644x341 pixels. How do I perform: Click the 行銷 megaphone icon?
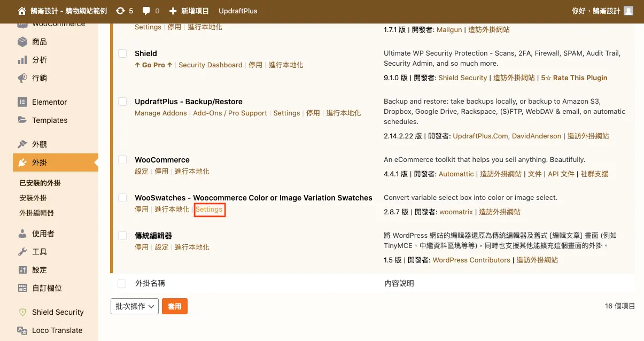pyautogui.click(x=22, y=78)
